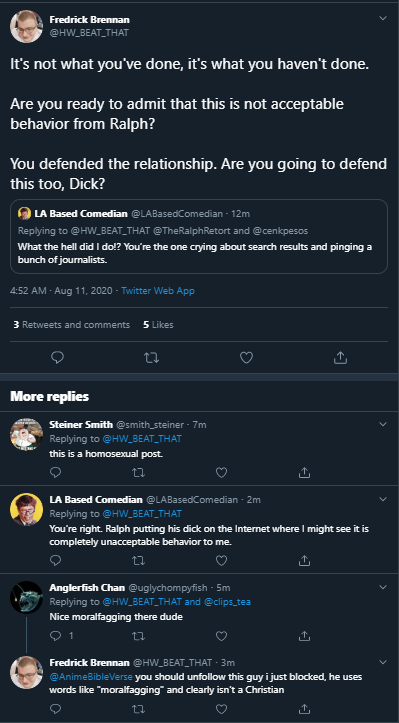Screen dimensions: 399x723
Task: Like the main tweet dated Aug 11, 2020
Action: click(246, 357)
